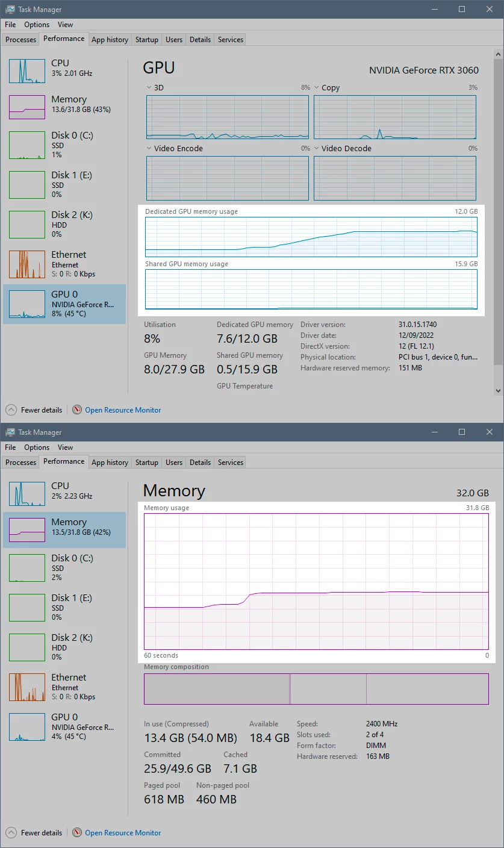
Task: Switch to Users tab in upper window
Action: [174, 40]
